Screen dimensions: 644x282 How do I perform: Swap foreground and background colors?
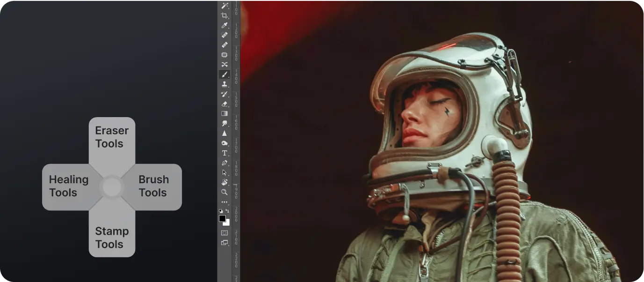[227, 211]
